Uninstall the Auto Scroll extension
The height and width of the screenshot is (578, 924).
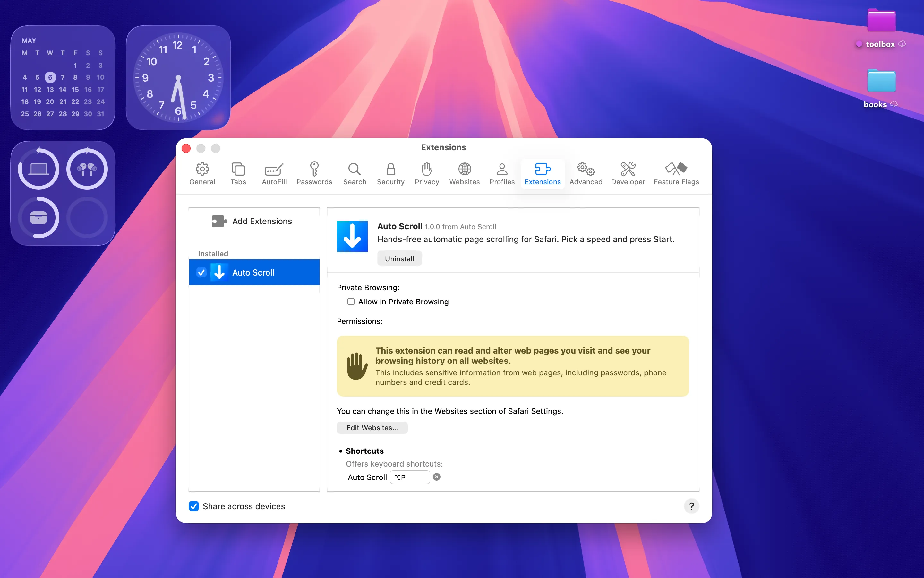click(399, 258)
